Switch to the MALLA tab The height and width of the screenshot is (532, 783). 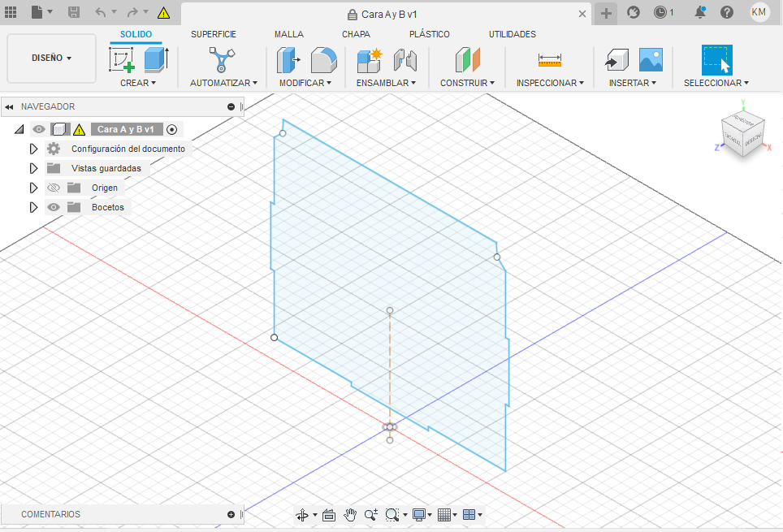point(288,34)
